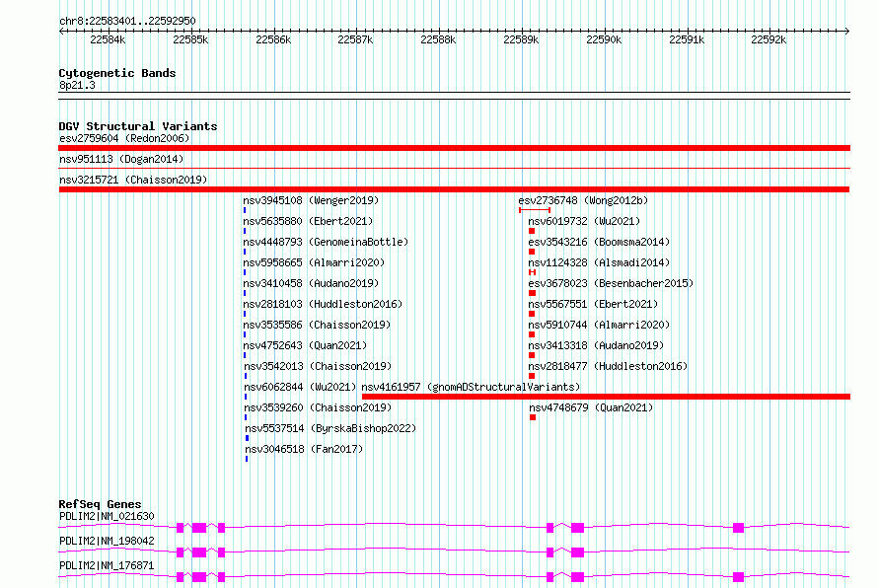Click the nsv3539260 (Chaisson2019) label

click(318, 407)
